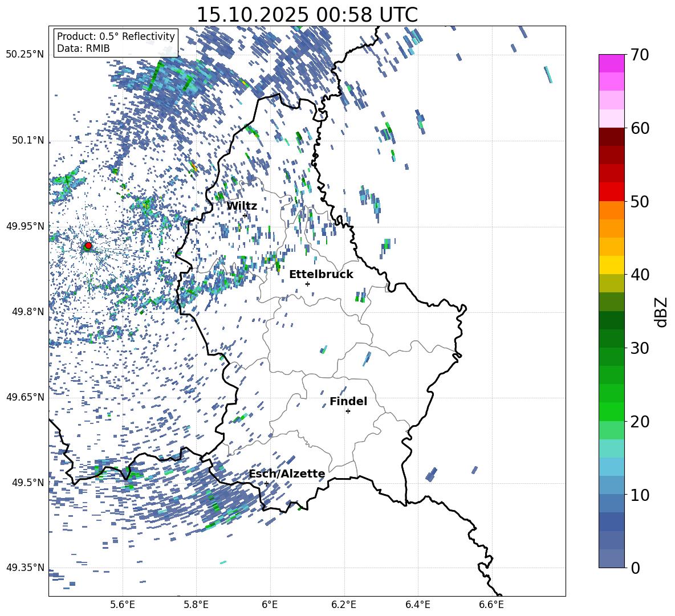
Task: Click the 50 colorbar tick value
Action: [640, 202]
